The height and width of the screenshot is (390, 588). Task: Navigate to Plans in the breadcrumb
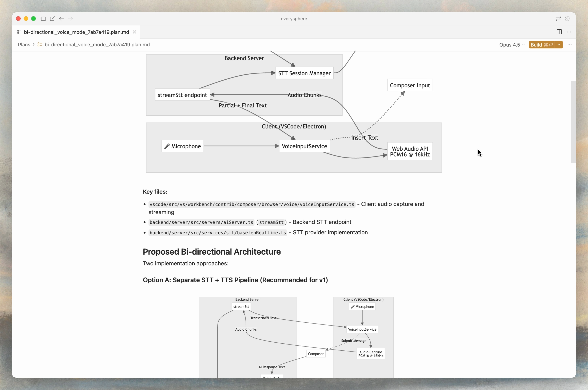tap(24, 45)
